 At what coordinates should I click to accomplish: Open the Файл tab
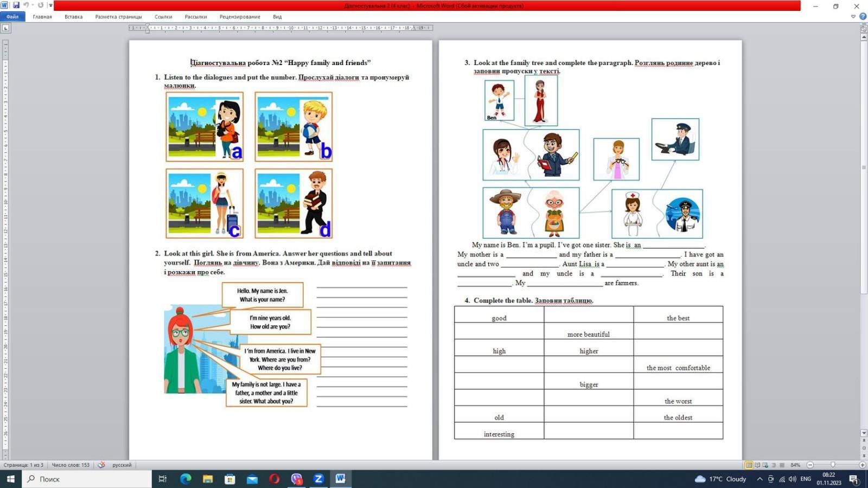[12, 17]
